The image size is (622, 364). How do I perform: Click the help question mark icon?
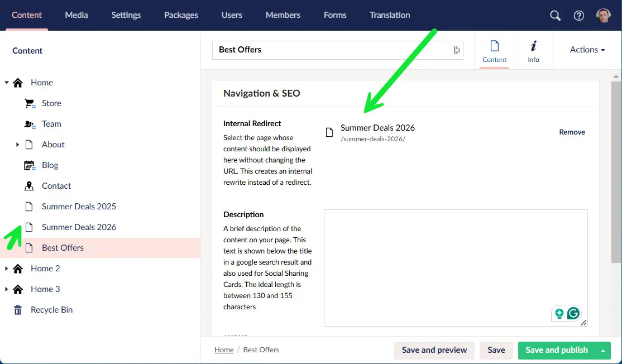[579, 15]
